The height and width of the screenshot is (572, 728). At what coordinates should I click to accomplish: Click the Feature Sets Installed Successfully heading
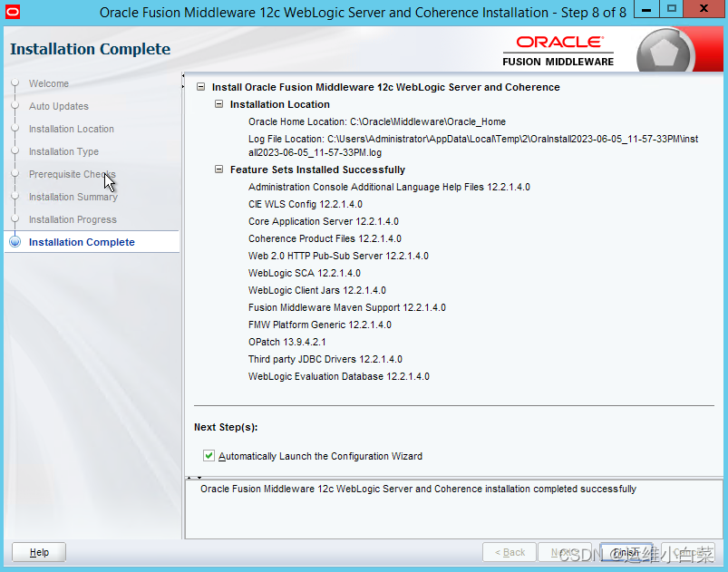coord(317,170)
